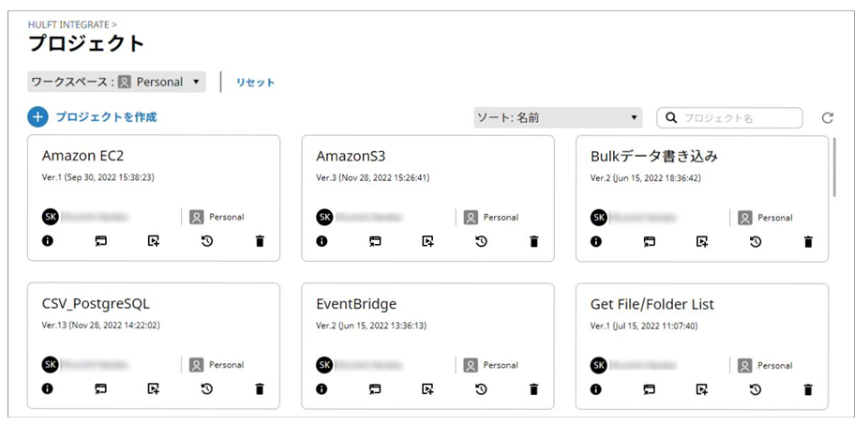Click the copy icon on AmazonS3 card
868x426 pixels.
[427, 241]
